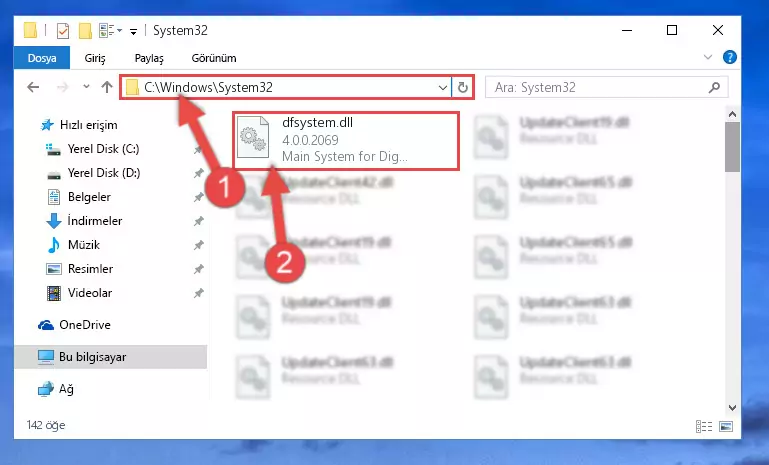
Task: Click the folder icon in title bar
Action: pyautogui.click(x=30, y=30)
